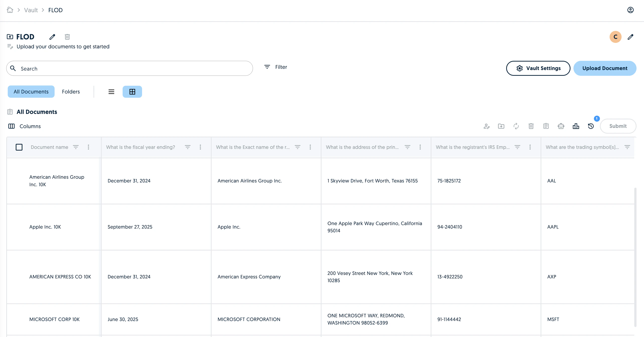Click the filter icon in Document name column
The image size is (644, 337).
[x=76, y=147]
